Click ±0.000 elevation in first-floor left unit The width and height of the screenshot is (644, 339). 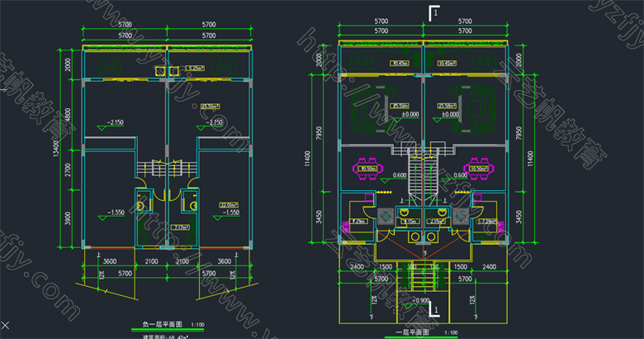410,114
